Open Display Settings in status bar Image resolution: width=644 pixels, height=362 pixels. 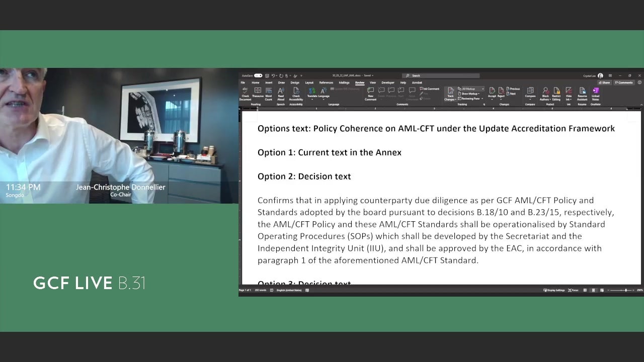(554, 290)
